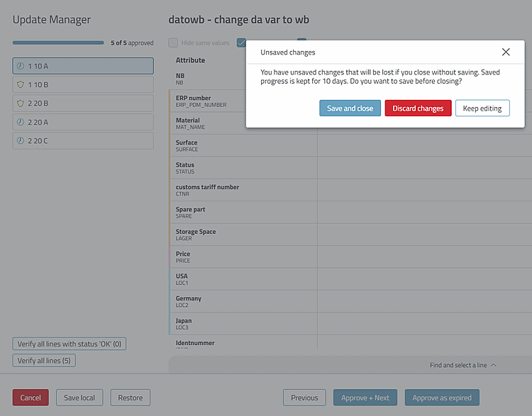Click the clock icon on line 2 20 A
This screenshot has width=532, height=416.
[21, 122]
